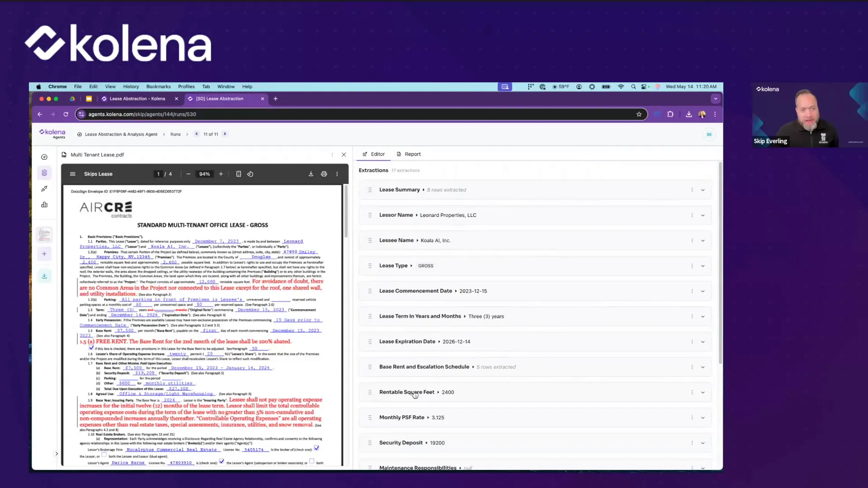Open the Bookmarks menu
Image resolution: width=868 pixels, height=488 pixels.
click(x=158, y=87)
